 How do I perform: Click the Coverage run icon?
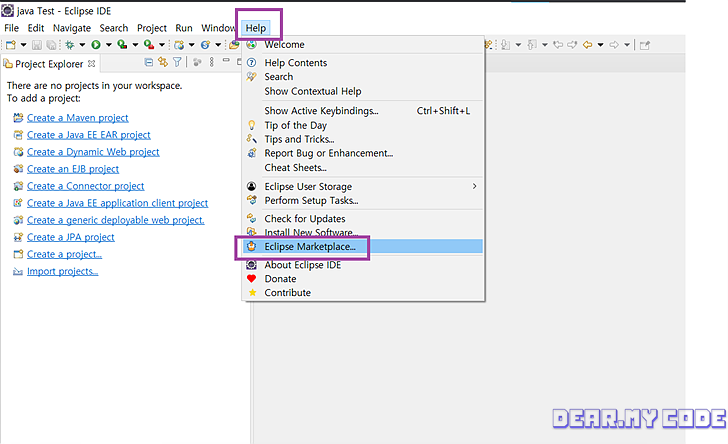click(x=122, y=45)
